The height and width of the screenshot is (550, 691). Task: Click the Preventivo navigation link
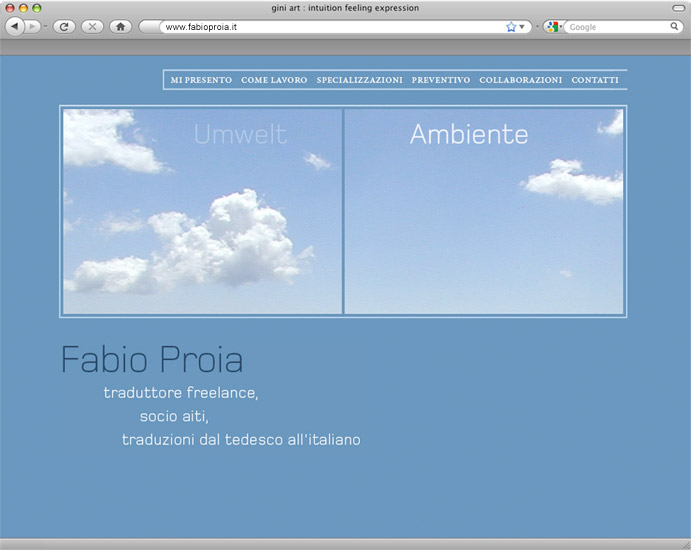pyautogui.click(x=440, y=80)
